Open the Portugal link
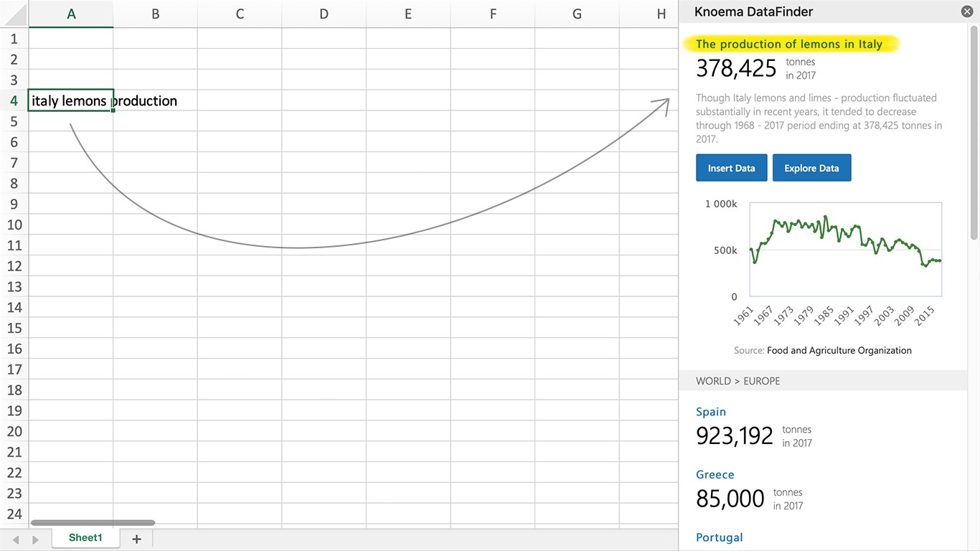980x551 pixels. [x=719, y=537]
